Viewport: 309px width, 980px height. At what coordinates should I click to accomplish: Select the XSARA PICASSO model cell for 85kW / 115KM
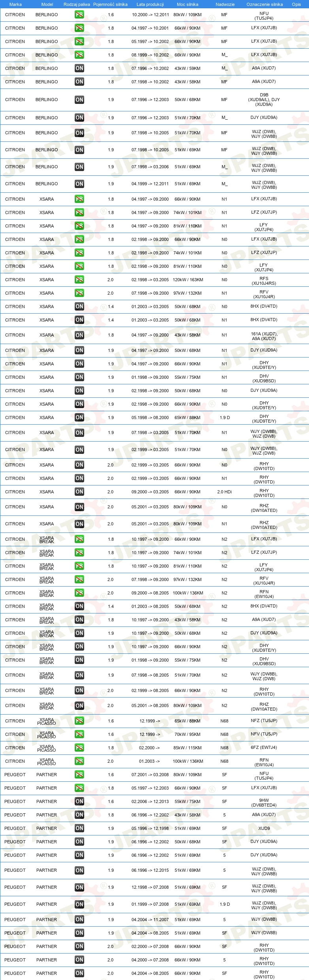point(47,748)
